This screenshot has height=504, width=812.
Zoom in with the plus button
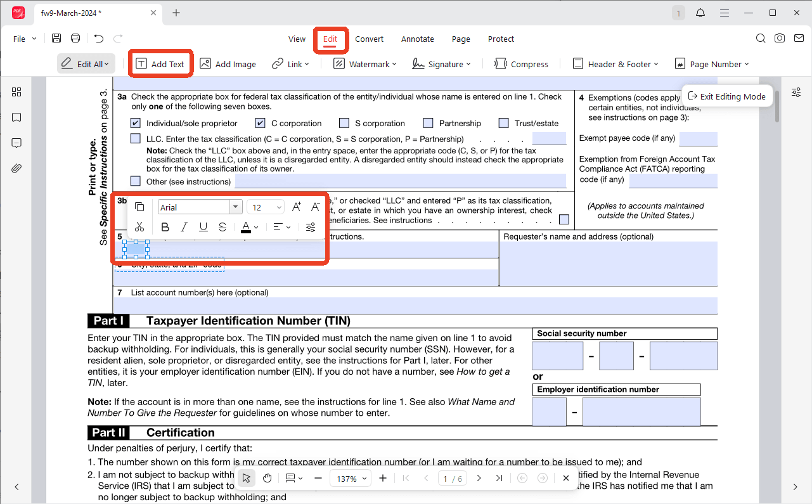pos(383,478)
